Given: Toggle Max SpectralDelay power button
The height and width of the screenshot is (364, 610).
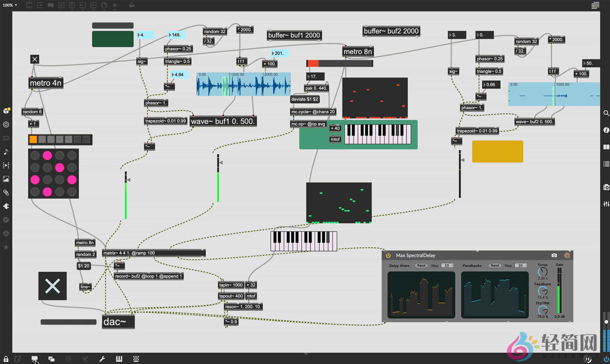Looking at the screenshot, I should click(x=388, y=255).
